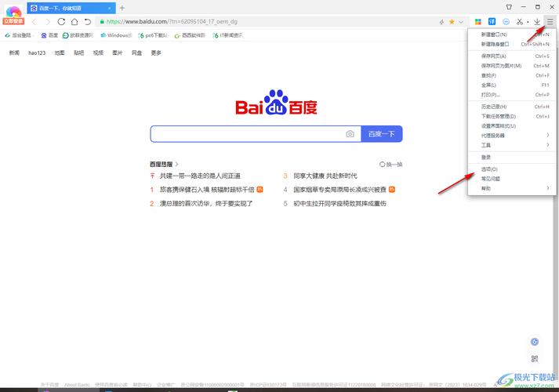This screenshot has height=392, width=559.
Task: Open the 后台登录 bookmark
Action: click(x=18, y=35)
